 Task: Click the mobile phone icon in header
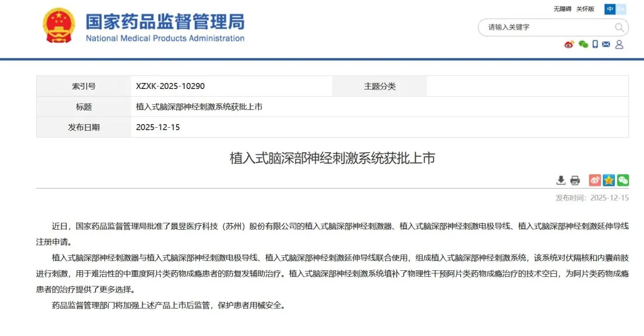click(x=595, y=44)
